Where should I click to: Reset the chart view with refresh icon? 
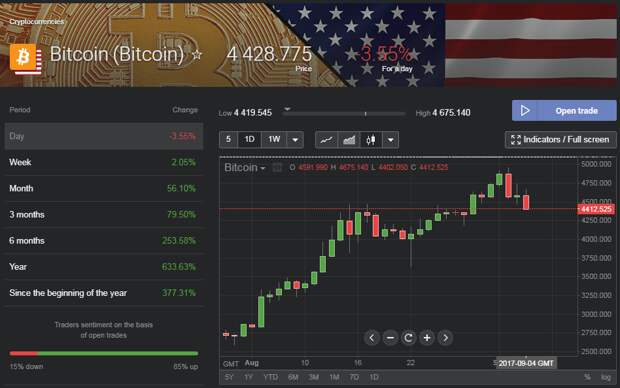(x=408, y=338)
